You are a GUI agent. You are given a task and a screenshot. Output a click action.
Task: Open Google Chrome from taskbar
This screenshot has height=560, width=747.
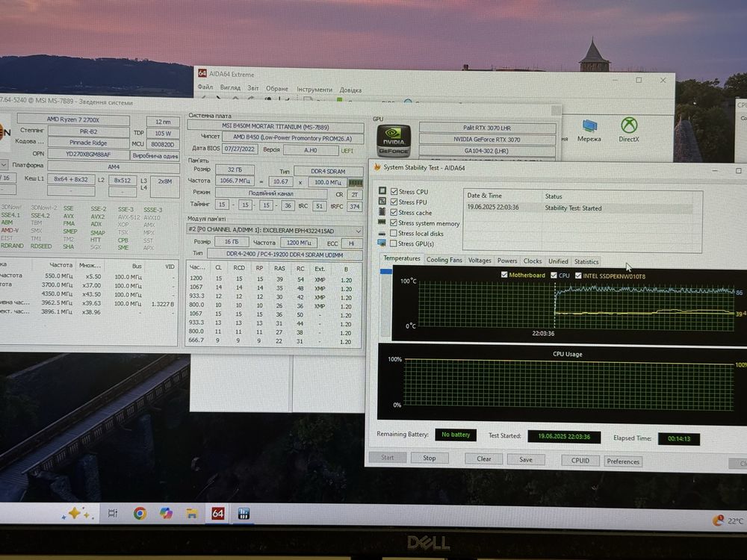click(140, 513)
